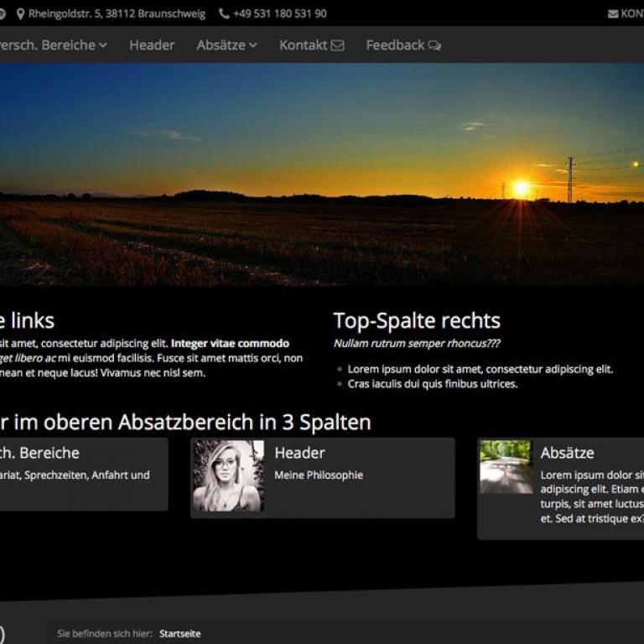
Task: Open the woman portrait thumbnail in Header card
Action: 229,475
